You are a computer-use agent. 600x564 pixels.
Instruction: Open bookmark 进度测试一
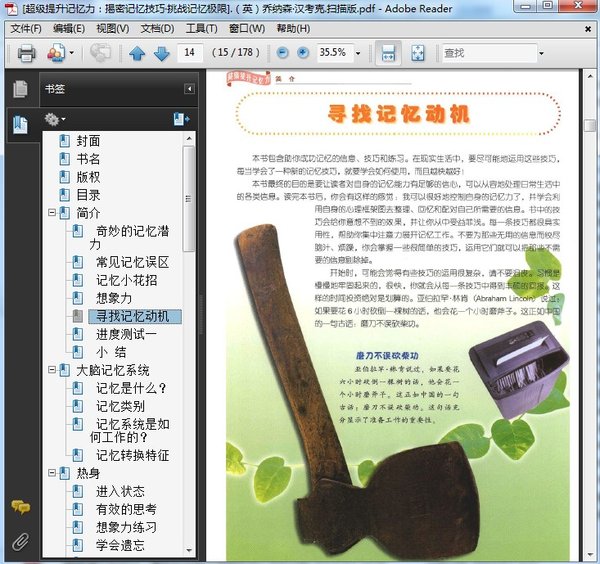coord(126,334)
